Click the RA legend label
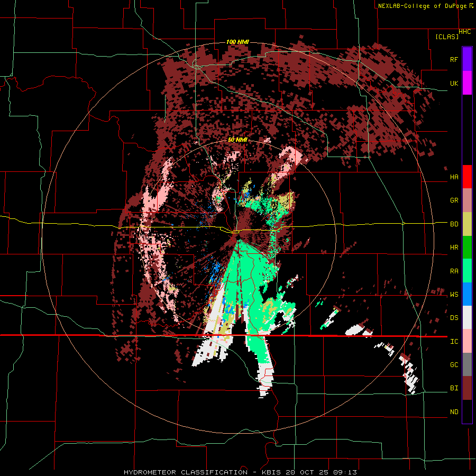 (454, 271)
